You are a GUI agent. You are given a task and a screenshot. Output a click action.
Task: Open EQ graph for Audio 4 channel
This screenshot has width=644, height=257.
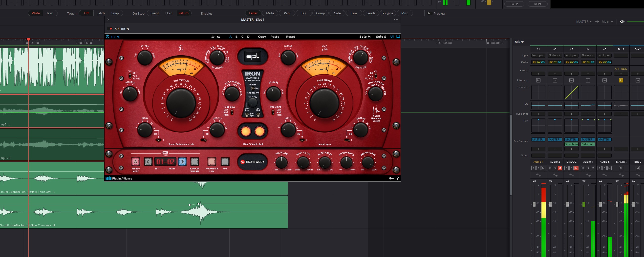click(588, 105)
